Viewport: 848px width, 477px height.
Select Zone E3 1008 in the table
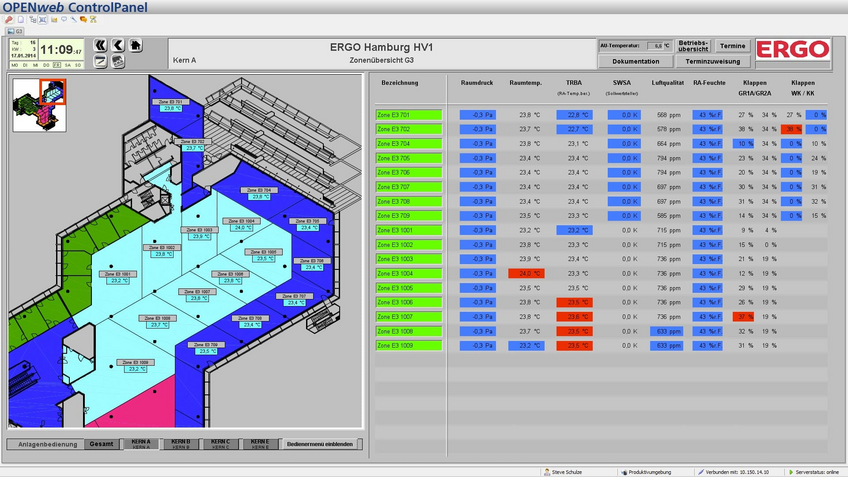click(x=409, y=331)
